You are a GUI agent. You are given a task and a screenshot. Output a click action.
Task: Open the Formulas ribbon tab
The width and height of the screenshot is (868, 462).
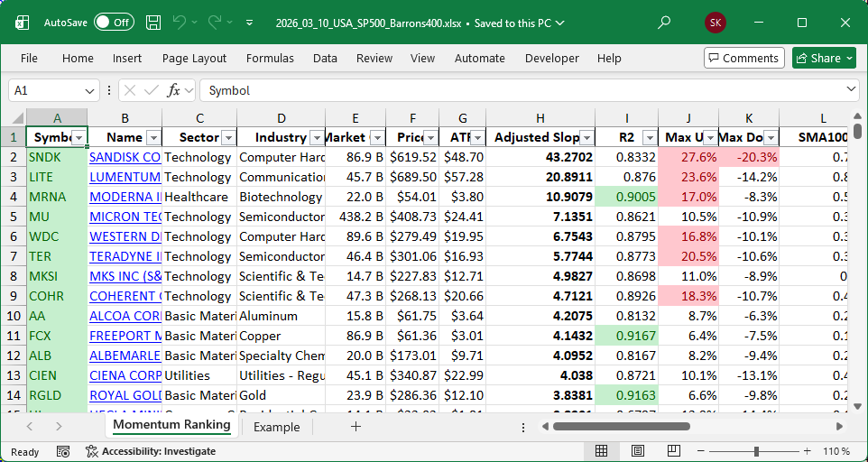270,58
